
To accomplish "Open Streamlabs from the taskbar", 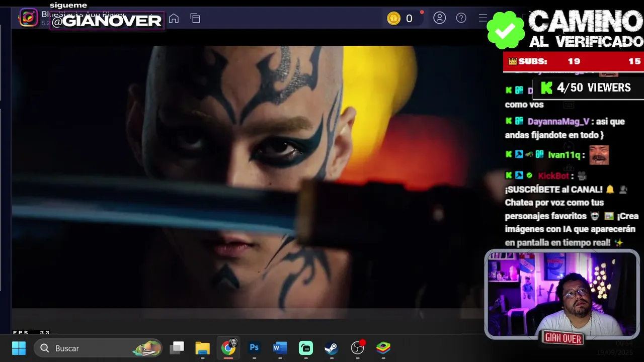I will pyautogui.click(x=306, y=348).
